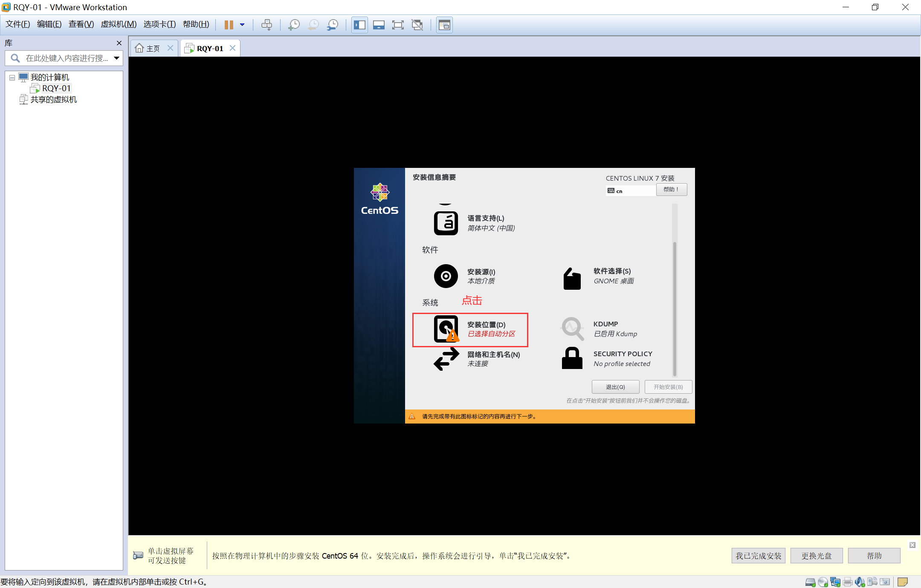Select 我的计算机 in the library tree
Viewport: 921px width, 588px height.
49,78
